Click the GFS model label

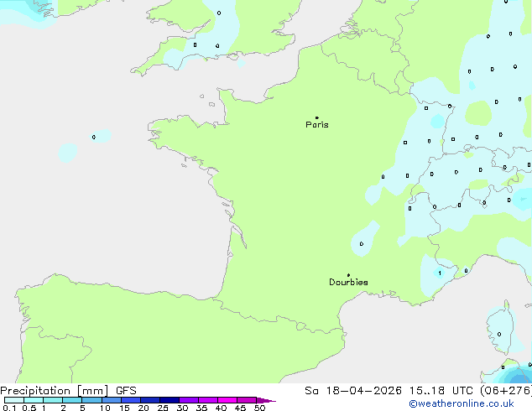(x=126, y=391)
